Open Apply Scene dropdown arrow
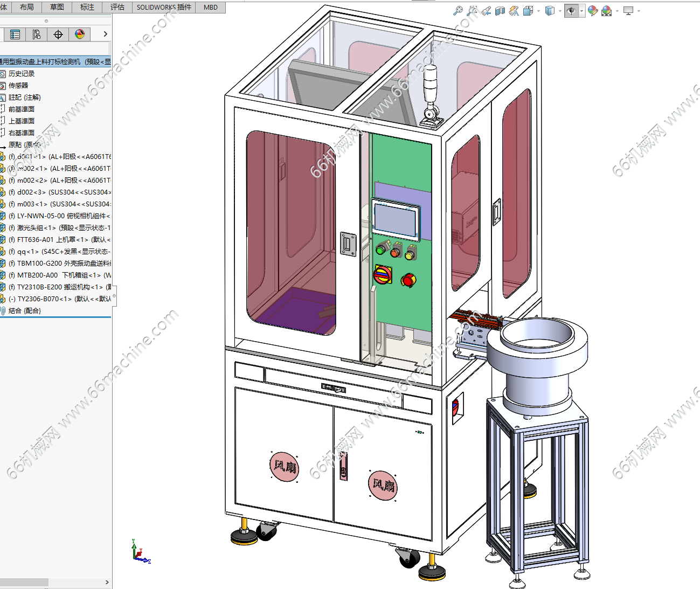 617,11
